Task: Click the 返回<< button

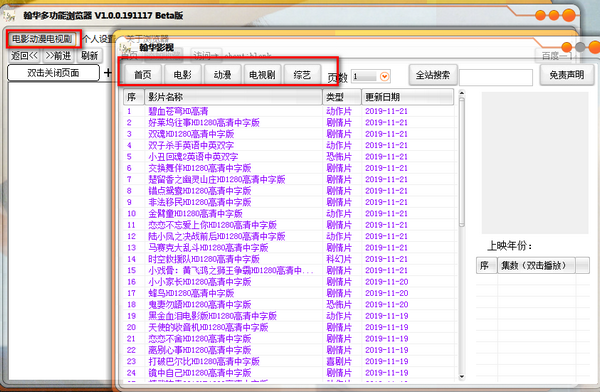Action: pos(24,56)
